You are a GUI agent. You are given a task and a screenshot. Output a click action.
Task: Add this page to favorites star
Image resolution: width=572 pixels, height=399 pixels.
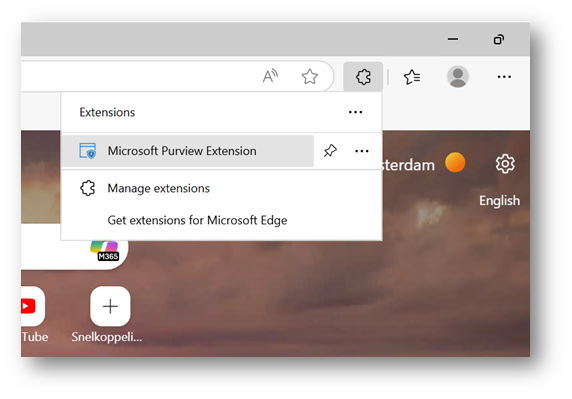click(x=310, y=77)
